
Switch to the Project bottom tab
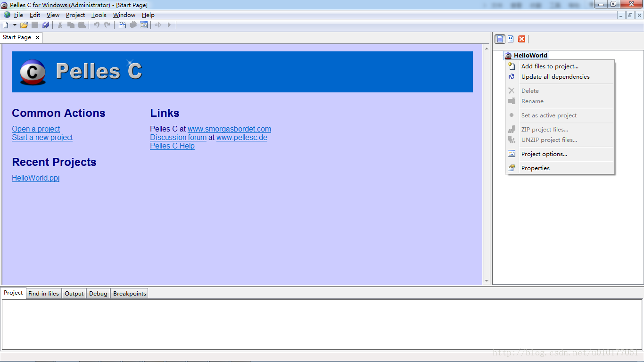(13, 293)
